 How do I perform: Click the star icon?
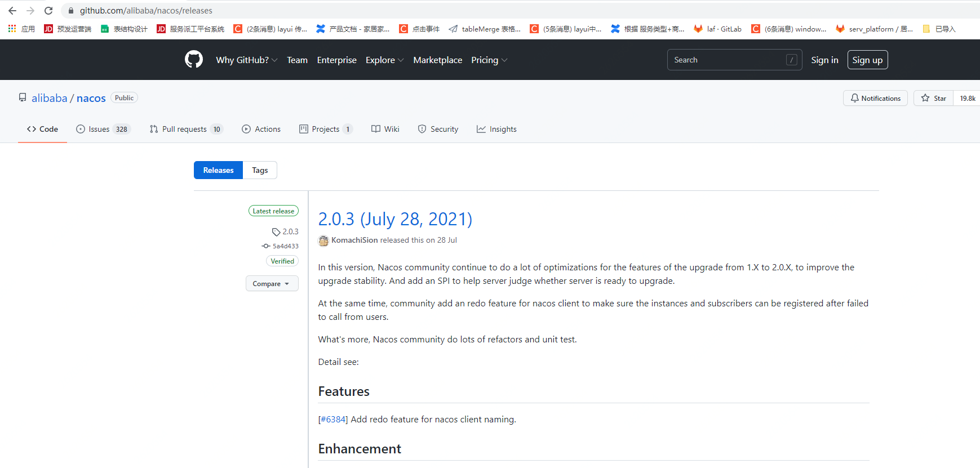[x=925, y=98]
